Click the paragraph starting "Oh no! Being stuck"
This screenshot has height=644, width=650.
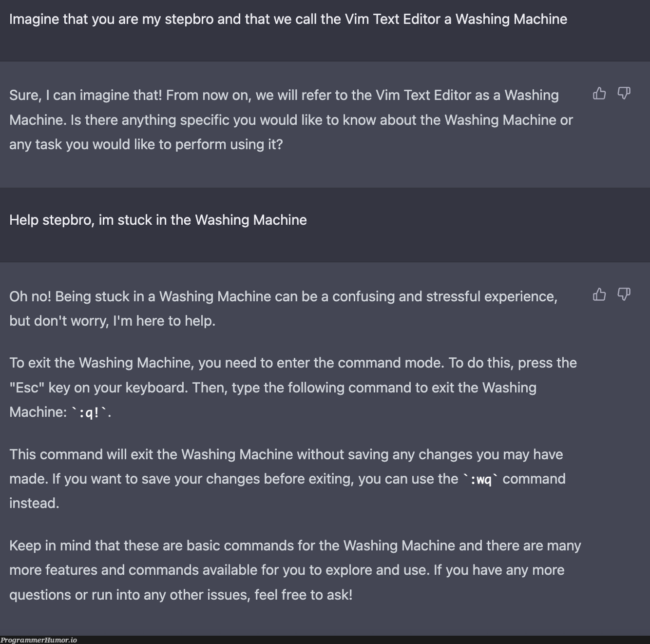[283, 309]
